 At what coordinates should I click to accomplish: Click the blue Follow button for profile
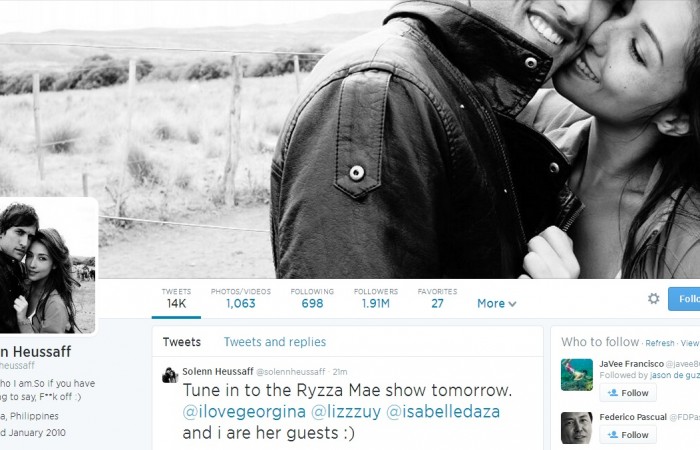684,299
